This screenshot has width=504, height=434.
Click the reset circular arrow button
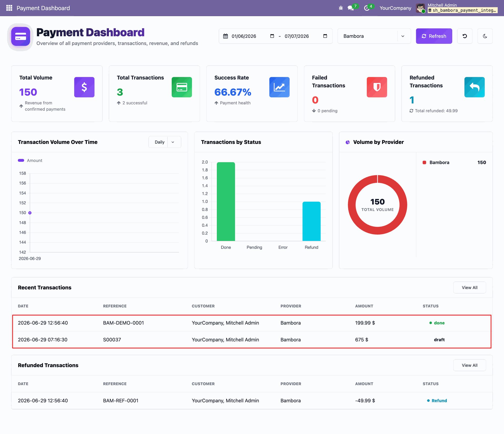click(465, 36)
